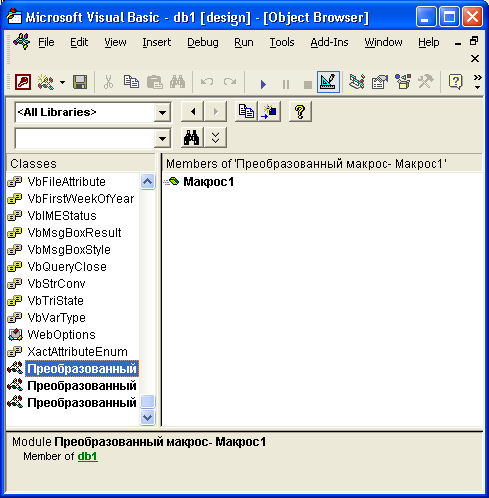Expand Insert Module dropdown arrow on toolbar
The height and width of the screenshot is (498, 489).
pyautogui.click(x=62, y=82)
